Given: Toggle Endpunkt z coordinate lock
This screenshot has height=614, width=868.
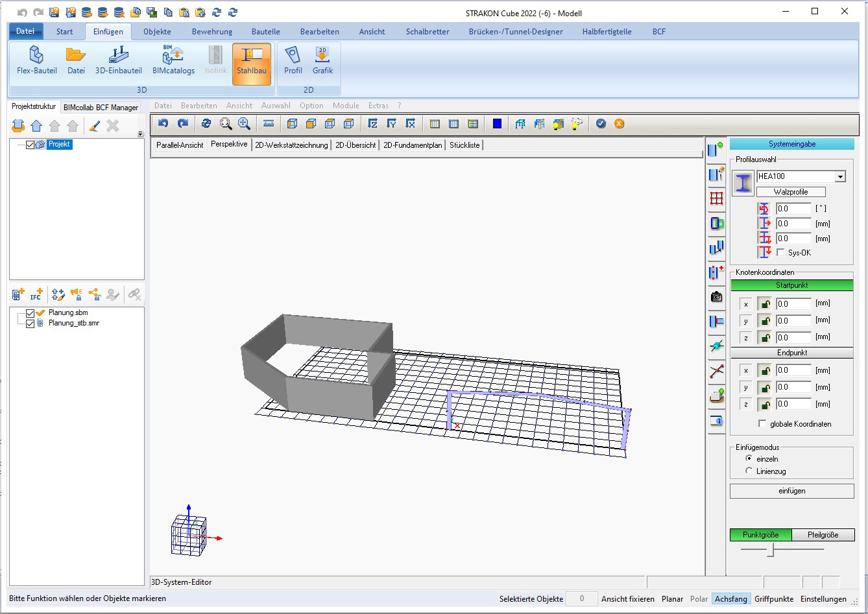Looking at the screenshot, I should click(765, 404).
